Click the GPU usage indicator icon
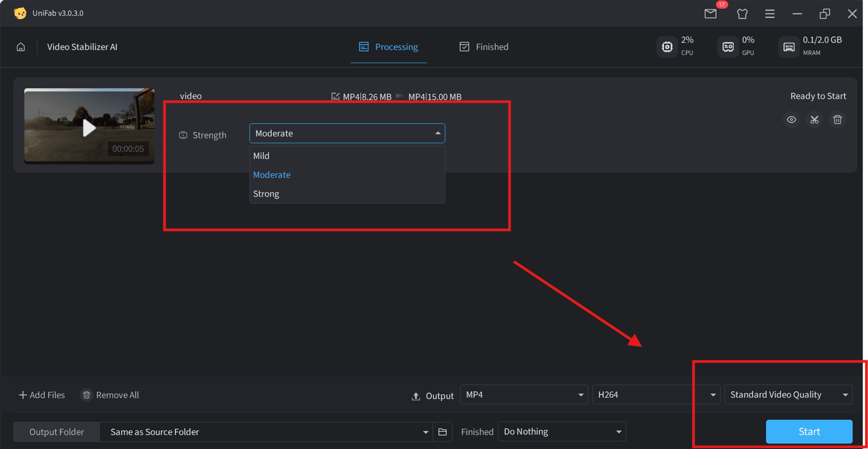The width and height of the screenshot is (868, 449). (x=727, y=47)
